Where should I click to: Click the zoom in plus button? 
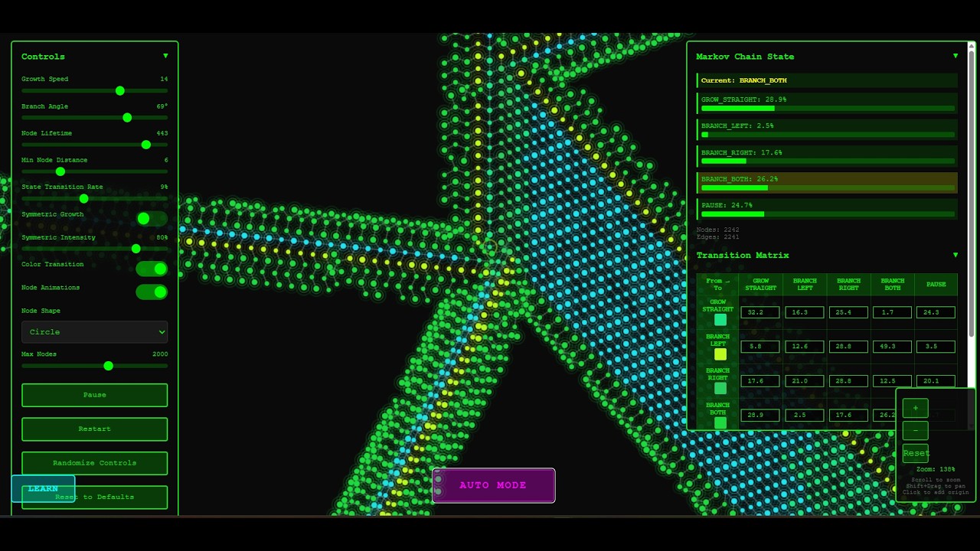click(915, 408)
